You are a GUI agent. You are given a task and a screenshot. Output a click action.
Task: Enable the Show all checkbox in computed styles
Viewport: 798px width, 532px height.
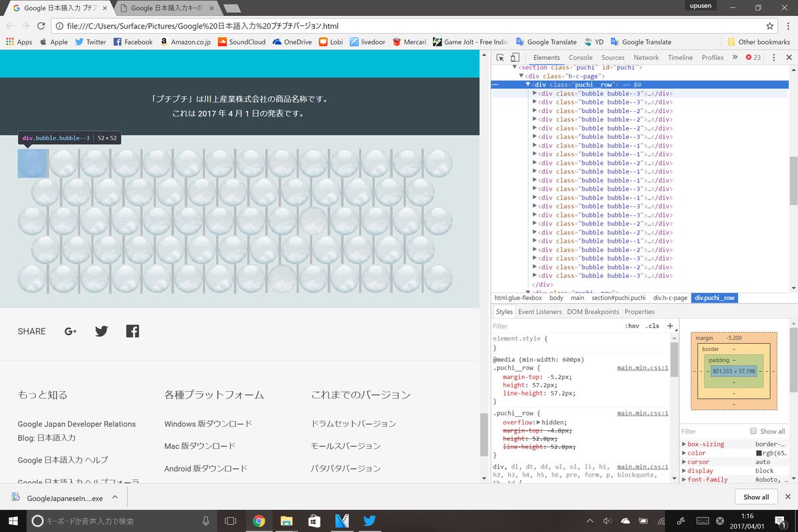click(753, 431)
